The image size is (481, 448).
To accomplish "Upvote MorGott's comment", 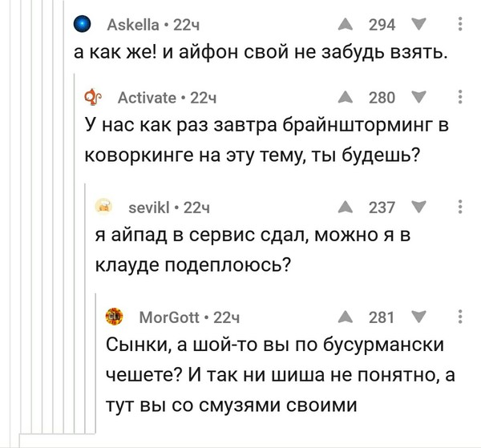I will click(x=345, y=317).
